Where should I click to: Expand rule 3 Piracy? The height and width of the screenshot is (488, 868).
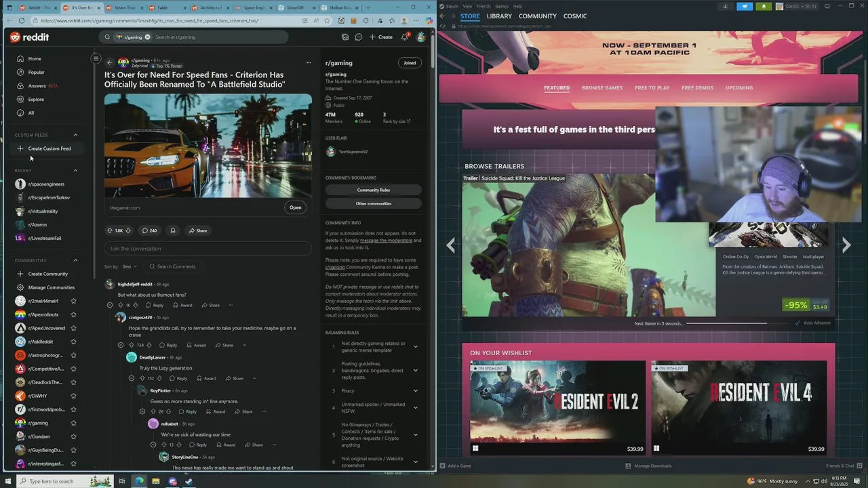click(416, 390)
